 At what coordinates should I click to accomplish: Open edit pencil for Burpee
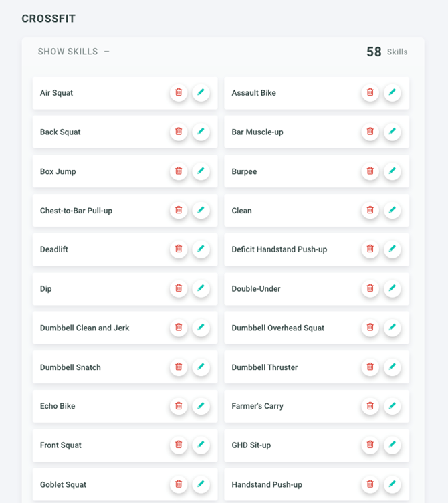click(393, 171)
